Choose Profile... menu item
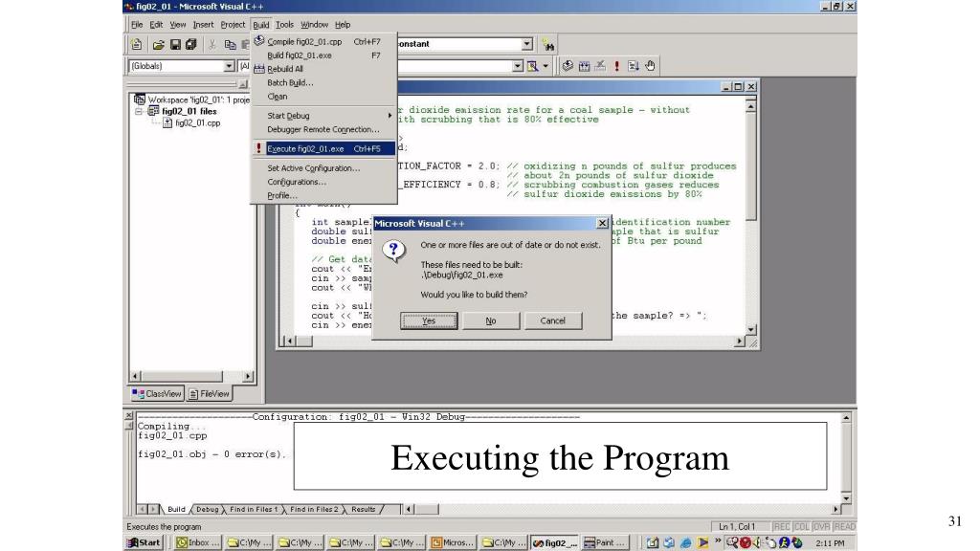This screenshot has height=551, width=980. click(x=323, y=195)
